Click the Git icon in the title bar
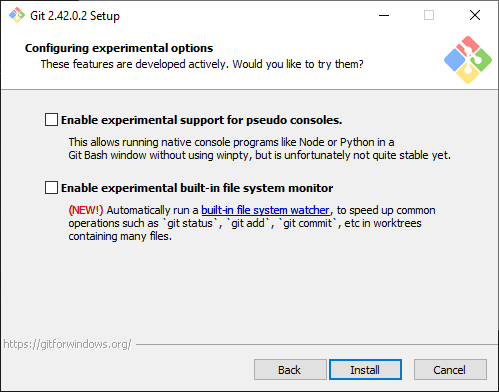The image size is (499, 392). (x=17, y=15)
